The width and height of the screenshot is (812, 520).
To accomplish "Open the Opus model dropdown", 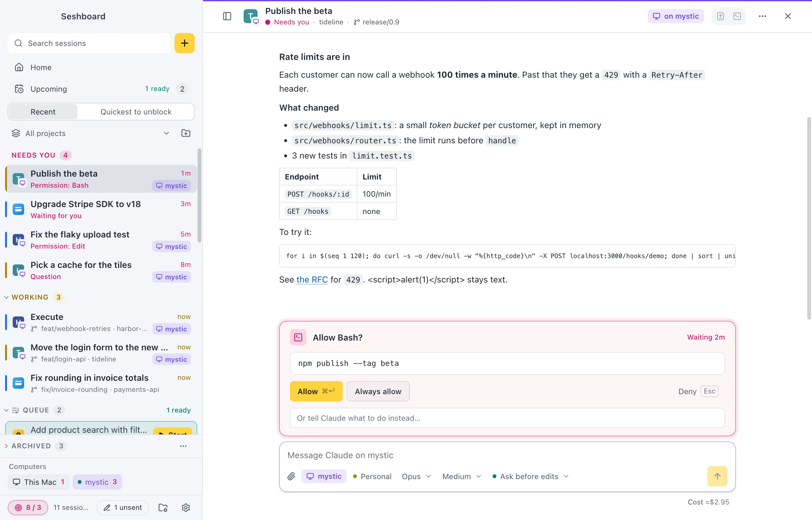I will coord(416,476).
